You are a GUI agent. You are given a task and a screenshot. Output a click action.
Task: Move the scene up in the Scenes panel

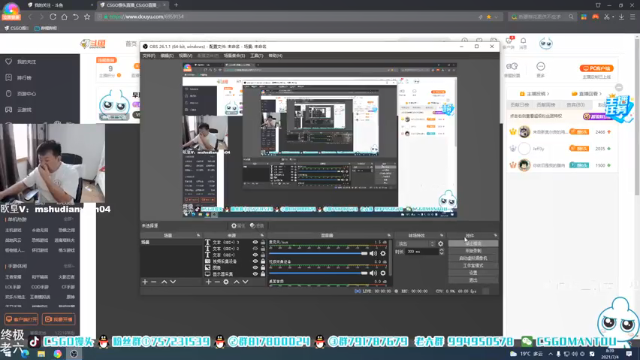coord(164,282)
